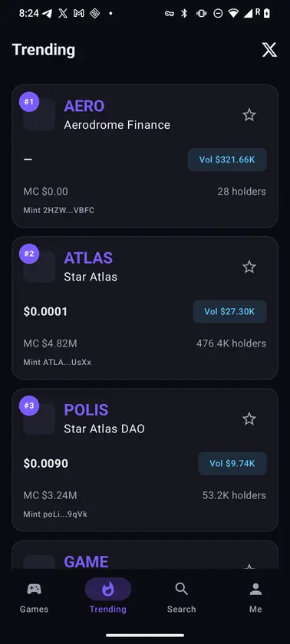Star the ATLAS token
The height and width of the screenshot is (644, 290).
(x=249, y=267)
